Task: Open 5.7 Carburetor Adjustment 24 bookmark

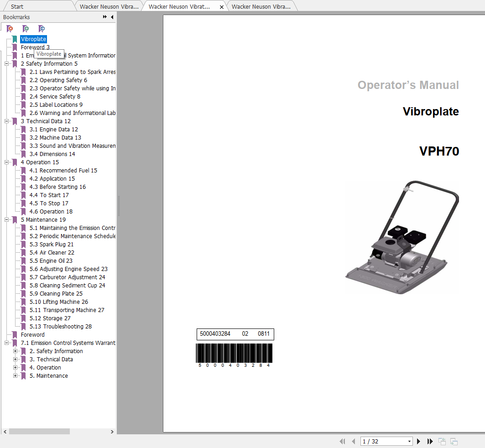Action: (x=67, y=277)
